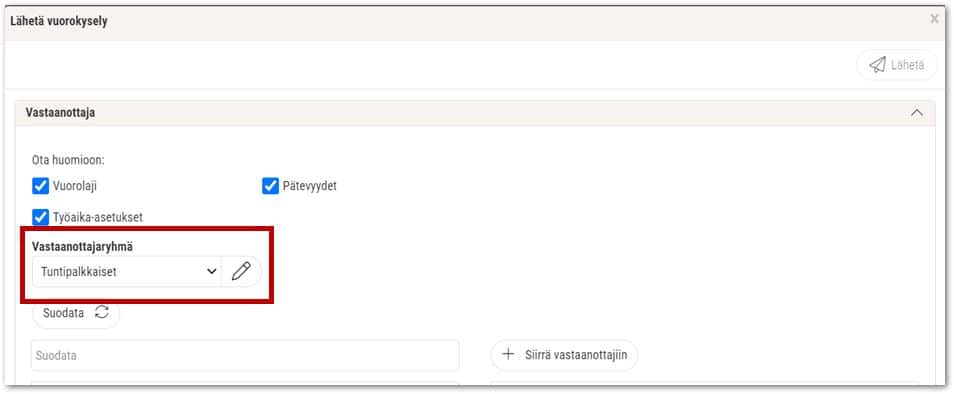Click the Pätevyydet label text
954x394 pixels.
click(x=309, y=186)
